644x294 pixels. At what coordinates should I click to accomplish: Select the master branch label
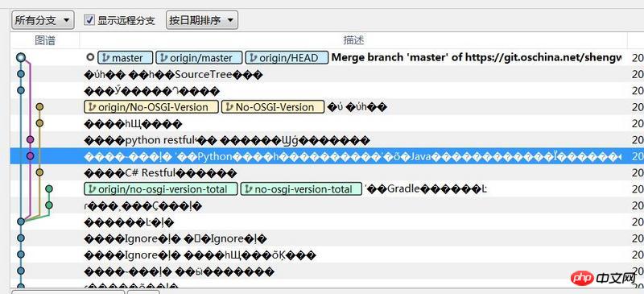coord(126,58)
